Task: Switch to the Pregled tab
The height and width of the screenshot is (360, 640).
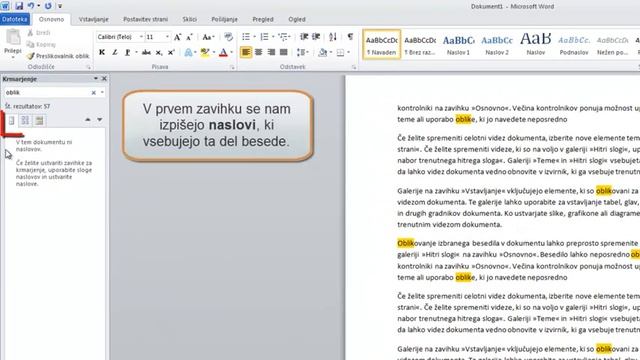Action: [263, 19]
